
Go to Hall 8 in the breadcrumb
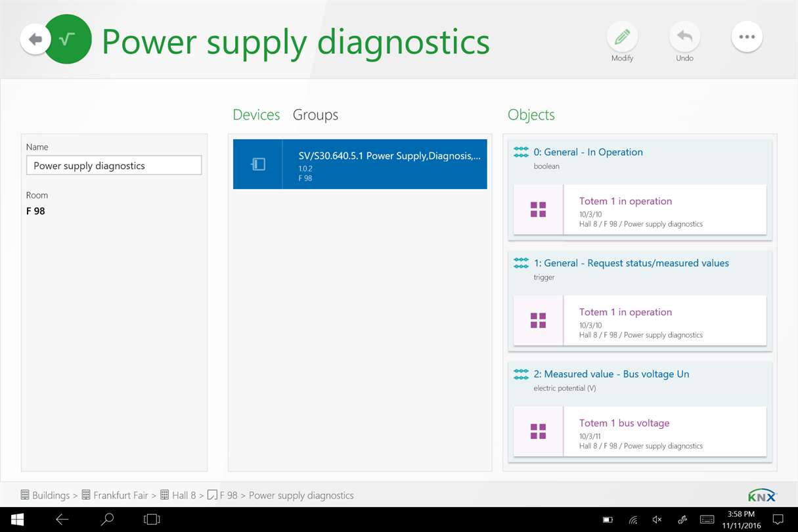pos(178,495)
